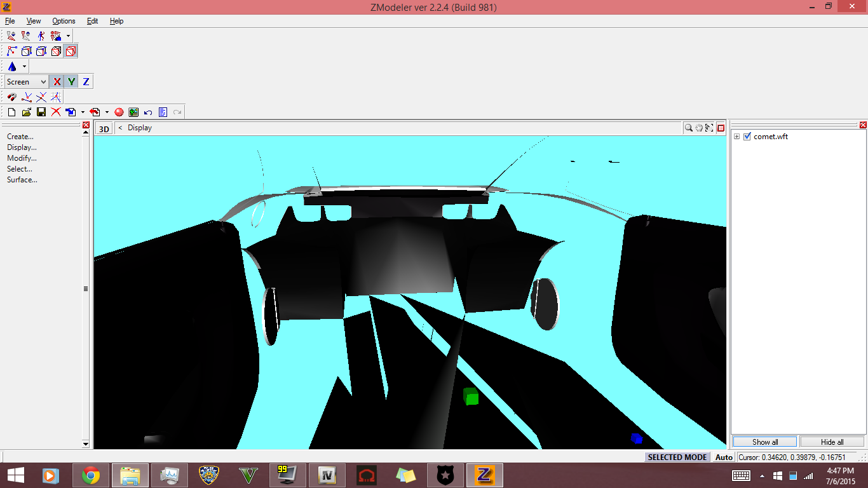Activate the pan hand tool in viewport

pyautogui.click(x=699, y=128)
